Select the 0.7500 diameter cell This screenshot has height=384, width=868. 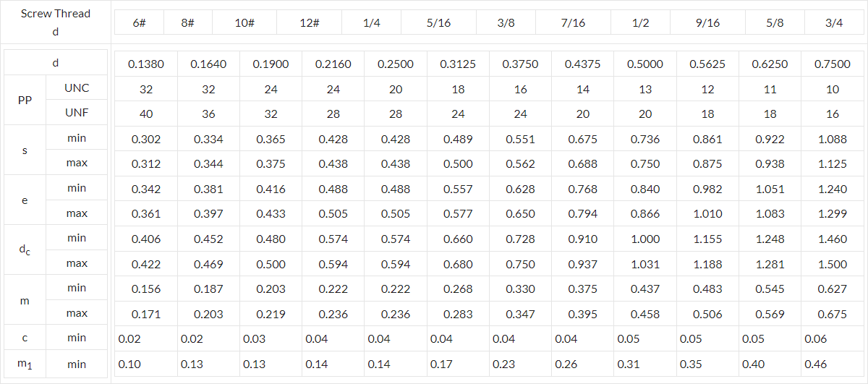tap(833, 64)
